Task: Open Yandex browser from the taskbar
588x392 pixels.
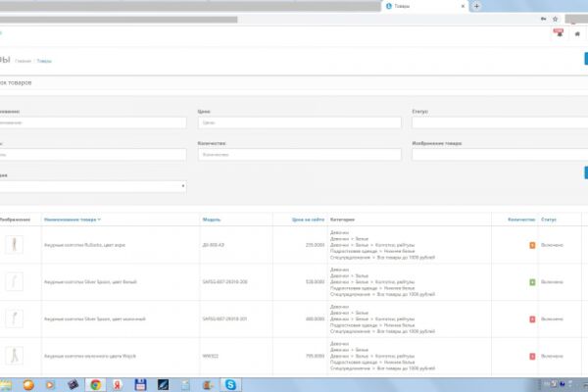Action: tap(118, 385)
